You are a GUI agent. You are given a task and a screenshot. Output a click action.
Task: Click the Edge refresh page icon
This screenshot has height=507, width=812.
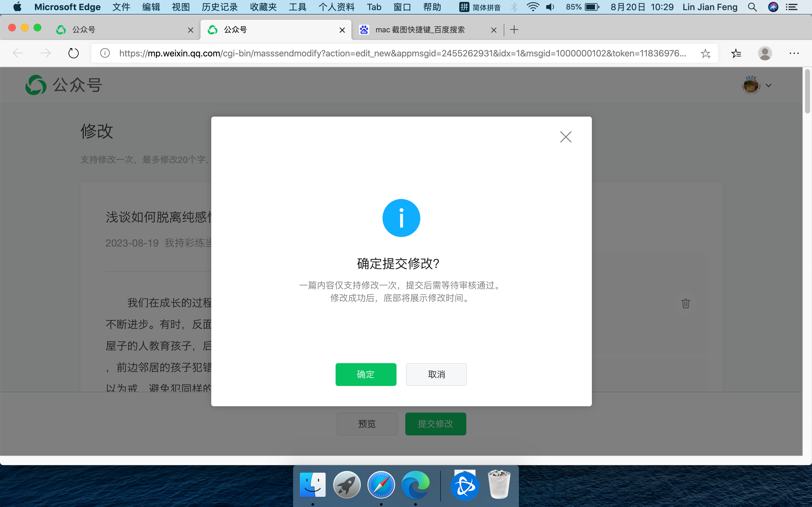click(74, 53)
